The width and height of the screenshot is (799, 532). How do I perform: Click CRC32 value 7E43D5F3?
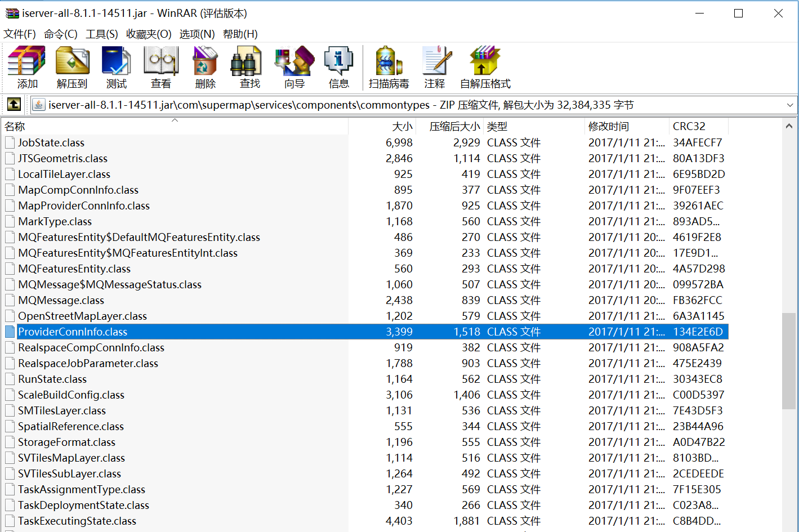[x=698, y=410]
